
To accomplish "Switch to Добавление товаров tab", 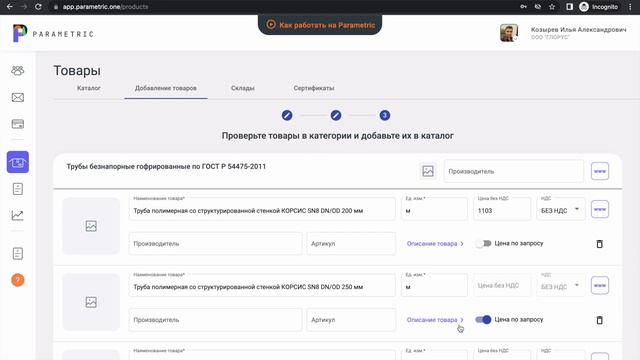I will click(166, 88).
